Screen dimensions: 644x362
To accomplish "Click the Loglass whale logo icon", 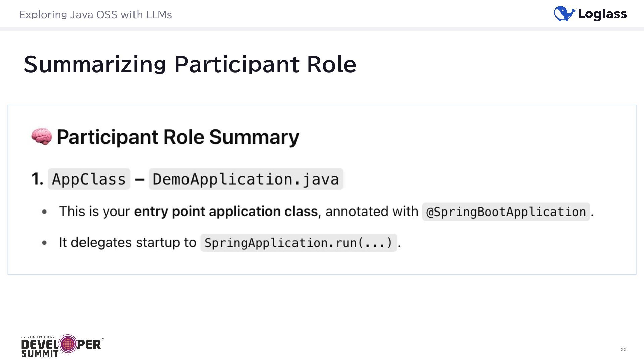I will (564, 14).
